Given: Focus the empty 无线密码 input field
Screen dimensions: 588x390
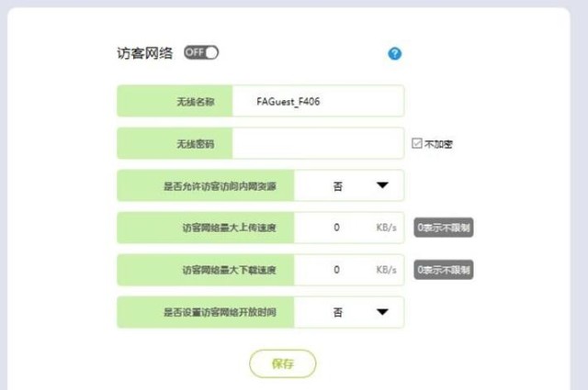Looking at the screenshot, I should click(318, 143).
